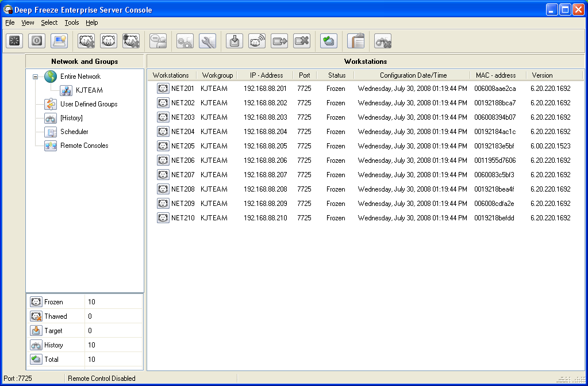Collapse the Entire Network tree node
The height and width of the screenshot is (386, 588).
pos(35,77)
